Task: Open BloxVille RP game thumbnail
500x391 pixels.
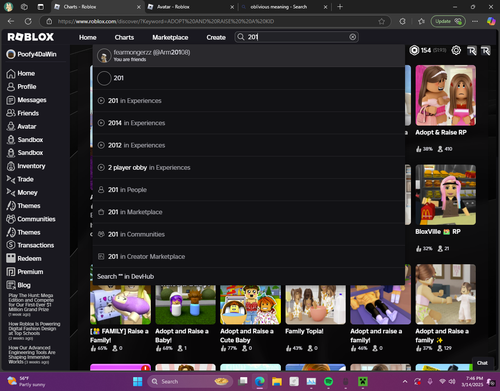Action: tap(446, 195)
